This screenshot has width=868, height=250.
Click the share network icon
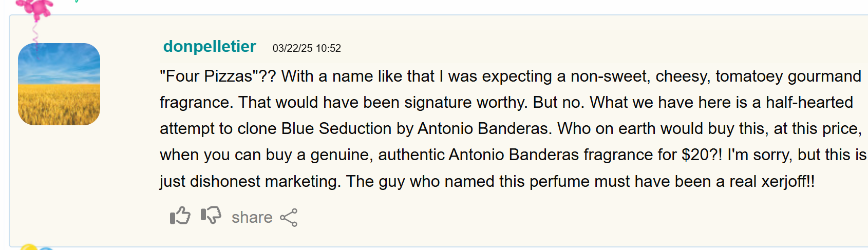click(x=289, y=218)
